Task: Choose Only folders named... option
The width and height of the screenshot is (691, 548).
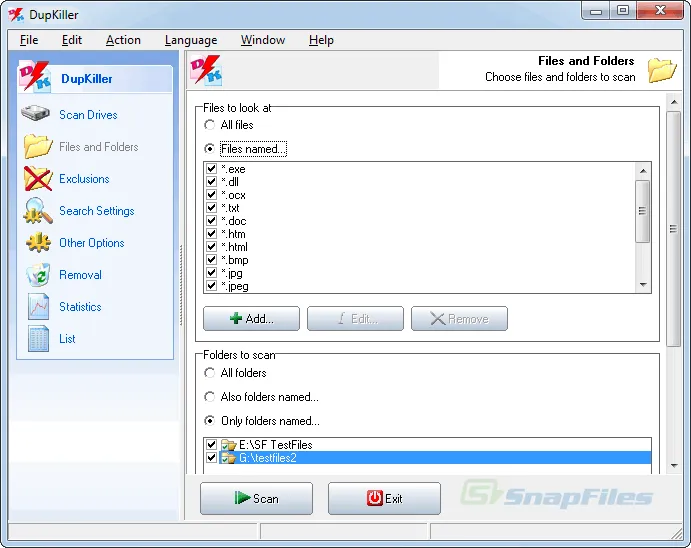Action: pos(209,421)
